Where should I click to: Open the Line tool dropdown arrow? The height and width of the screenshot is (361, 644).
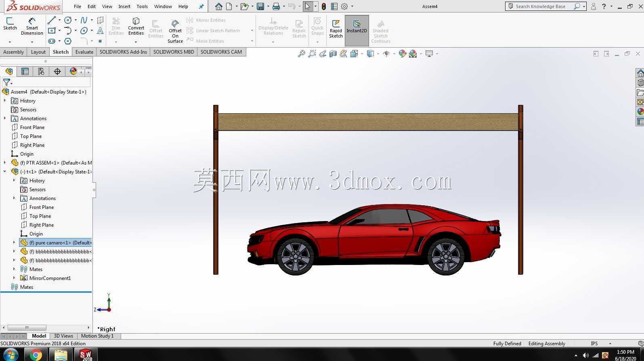tap(59, 20)
